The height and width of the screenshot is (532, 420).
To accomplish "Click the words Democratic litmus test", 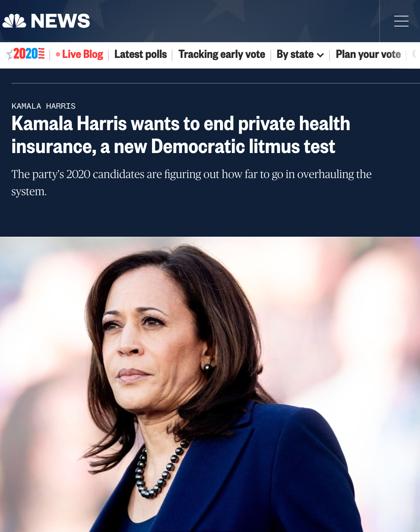I will pos(243,147).
